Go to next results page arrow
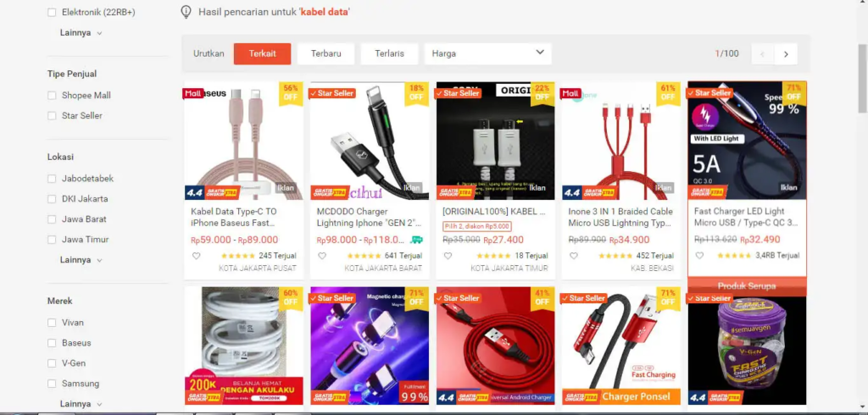Viewport: 868px width, 415px height. pyautogui.click(x=786, y=54)
